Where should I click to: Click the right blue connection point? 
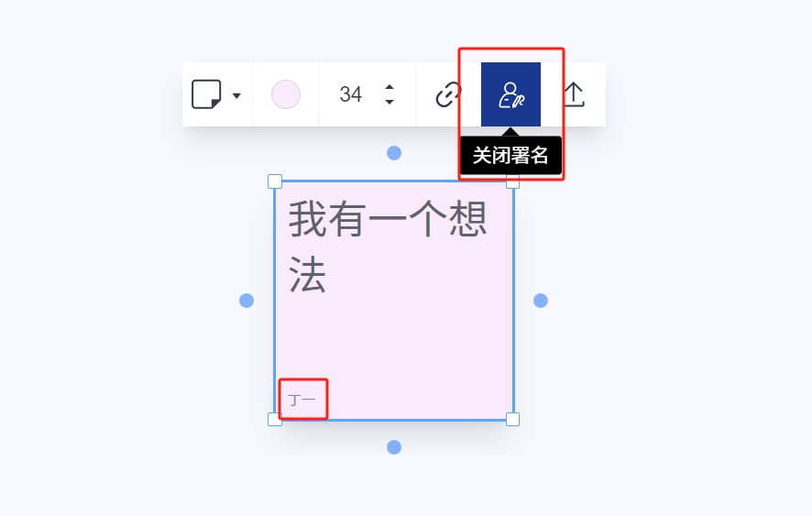pyautogui.click(x=541, y=301)
